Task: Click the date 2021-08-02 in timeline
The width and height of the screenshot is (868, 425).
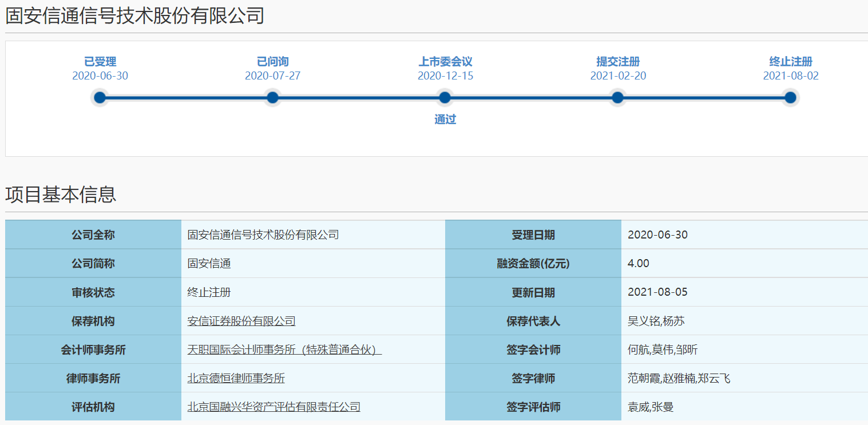Action: (791, 76)
